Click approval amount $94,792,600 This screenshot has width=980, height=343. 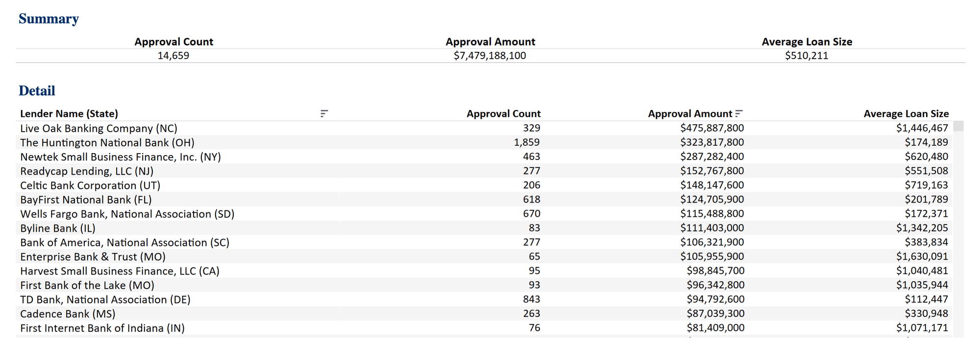point(715,299)
